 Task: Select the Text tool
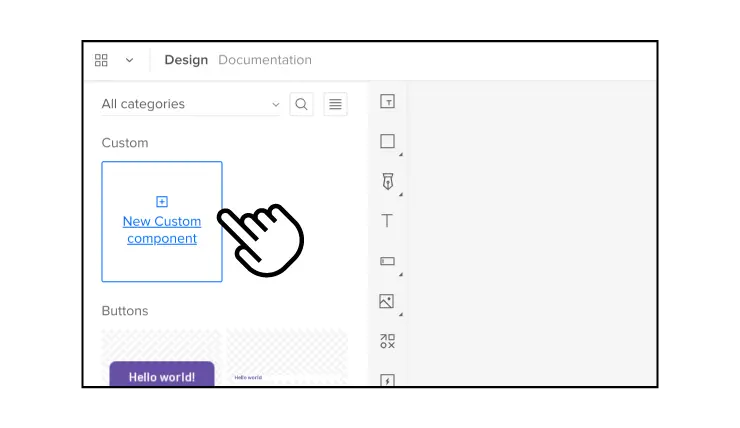(x=388, y=221)
